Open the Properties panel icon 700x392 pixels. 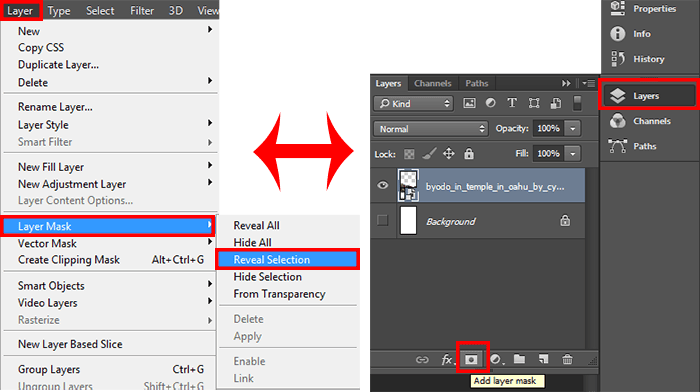[618, 8]
